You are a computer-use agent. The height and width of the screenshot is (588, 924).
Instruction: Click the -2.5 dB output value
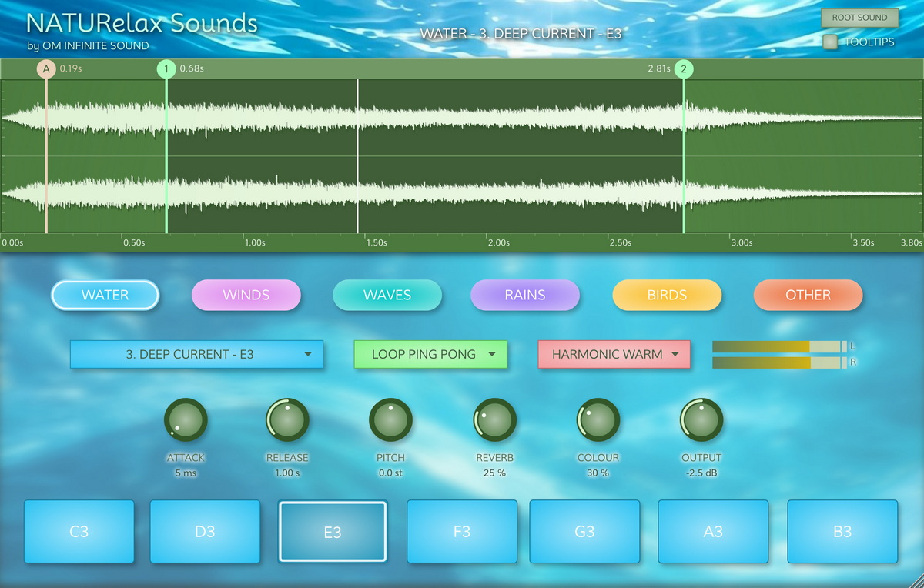(701, 473)
